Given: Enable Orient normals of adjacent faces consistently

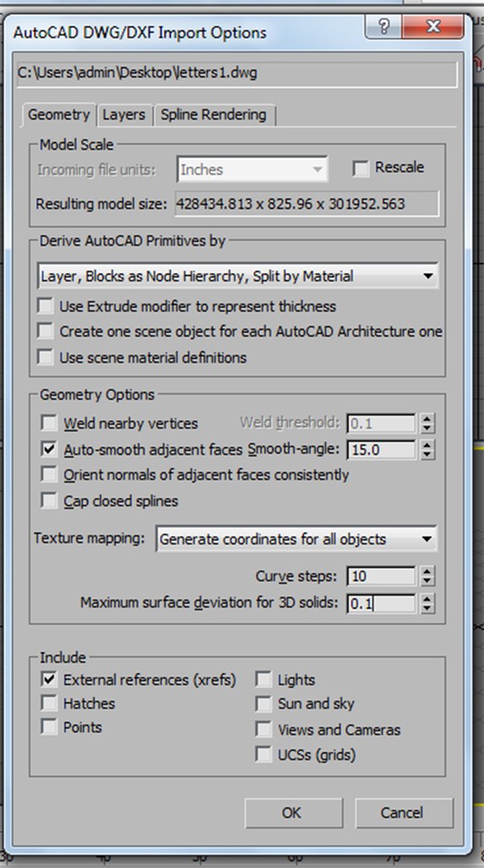Looking at the screenshot, I should (x=49, y=474).
